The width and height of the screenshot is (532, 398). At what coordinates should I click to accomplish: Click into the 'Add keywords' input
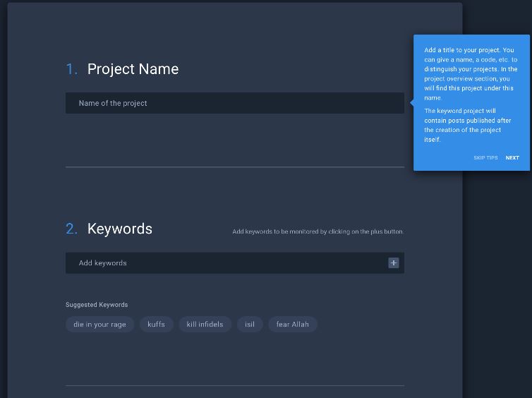pyautogui.click(x=226, y=263)
